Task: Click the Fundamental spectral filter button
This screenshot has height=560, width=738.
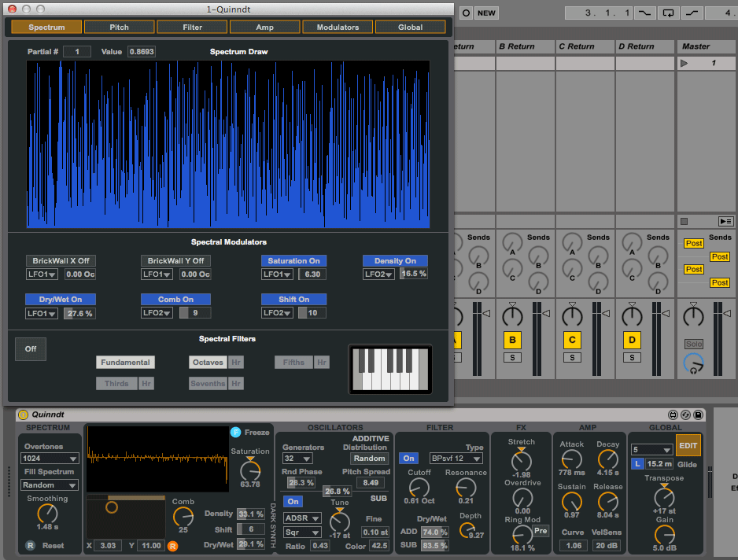Action: click(x=125, y=363)
